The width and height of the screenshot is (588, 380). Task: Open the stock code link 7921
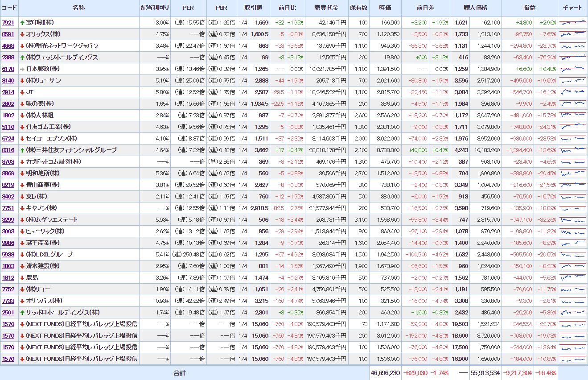[x=8, y=22]
